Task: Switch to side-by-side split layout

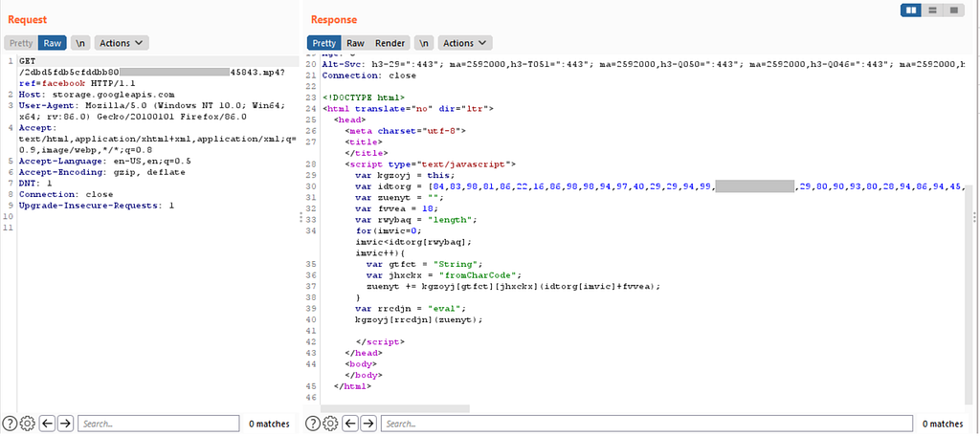Action: coord(911,11)
